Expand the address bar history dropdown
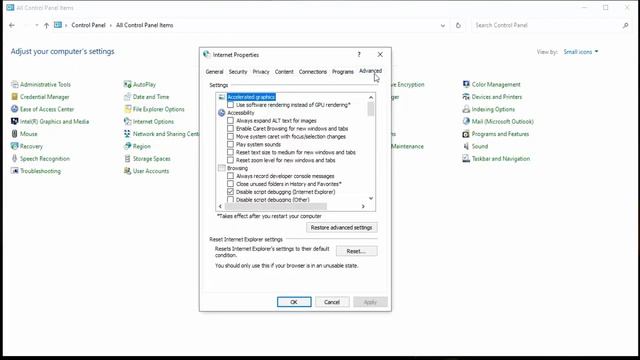This screenshot has height=360, width=640. pyautogui.click(x=443, y=25)
